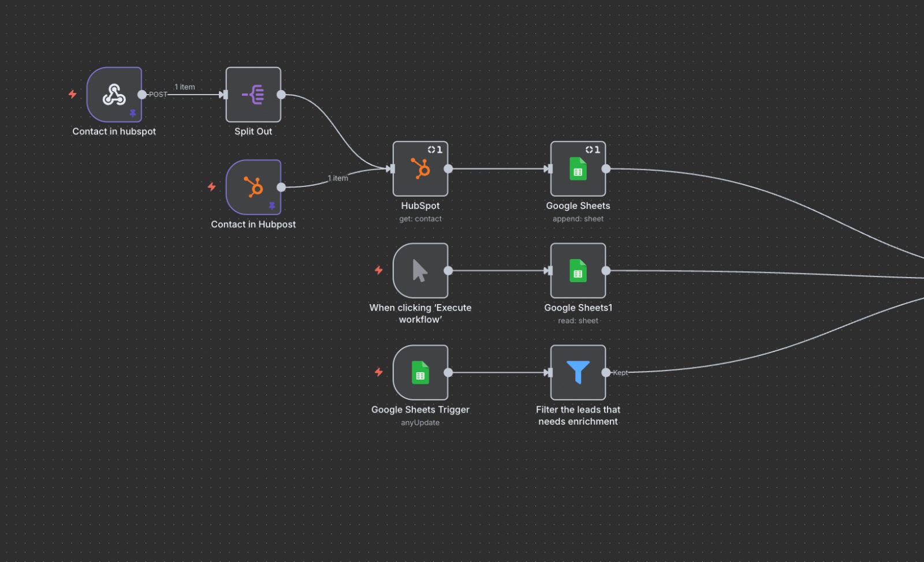Click the items badge on Google Sheets append node

tap(593, 149)
